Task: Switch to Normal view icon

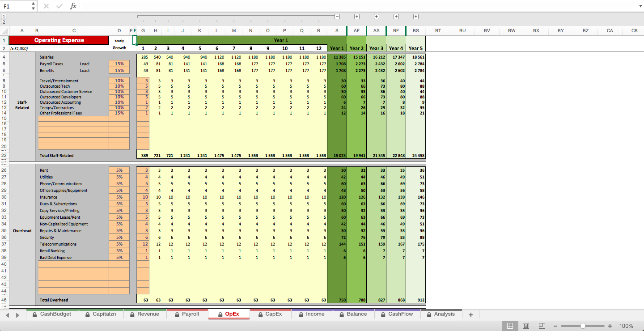Action: click(x=510, y=326)
